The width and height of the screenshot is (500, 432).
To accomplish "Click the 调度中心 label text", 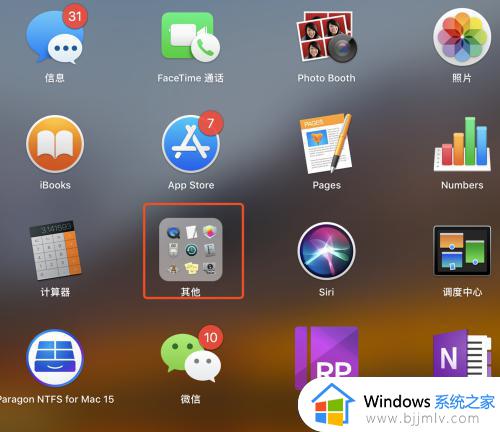I will click(x=462, y=292).
